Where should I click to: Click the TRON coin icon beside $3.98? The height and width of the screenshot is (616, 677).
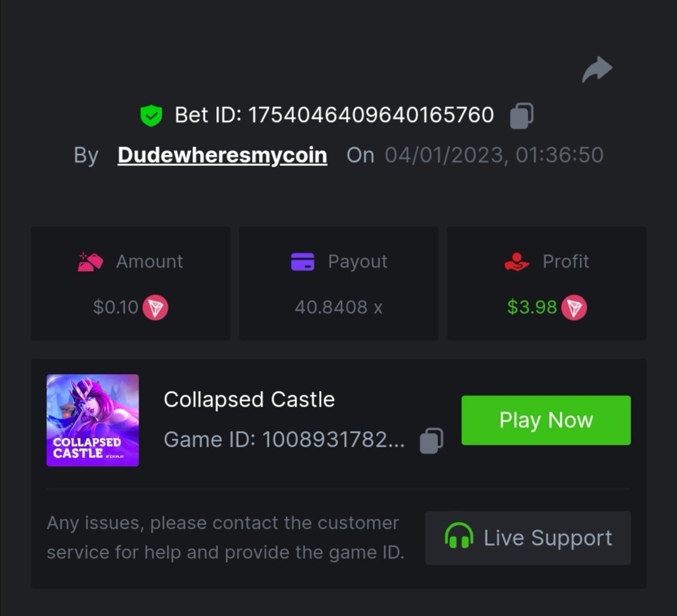pos(574,308)
